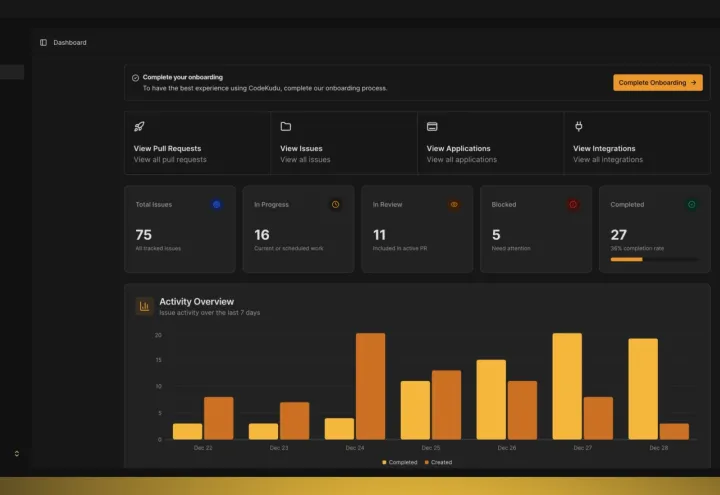Open the View Integrations card
This screenshot has height=495, width=720.
tap(637, 143)
